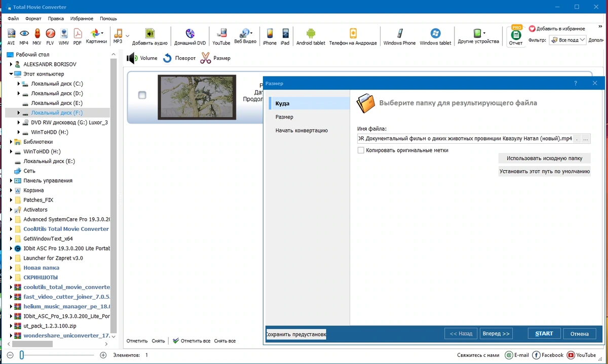This screenshot has height=364, width=608.
Task: Select the СКРИНШОТЫ folder in tree
Action: [41, 277]
